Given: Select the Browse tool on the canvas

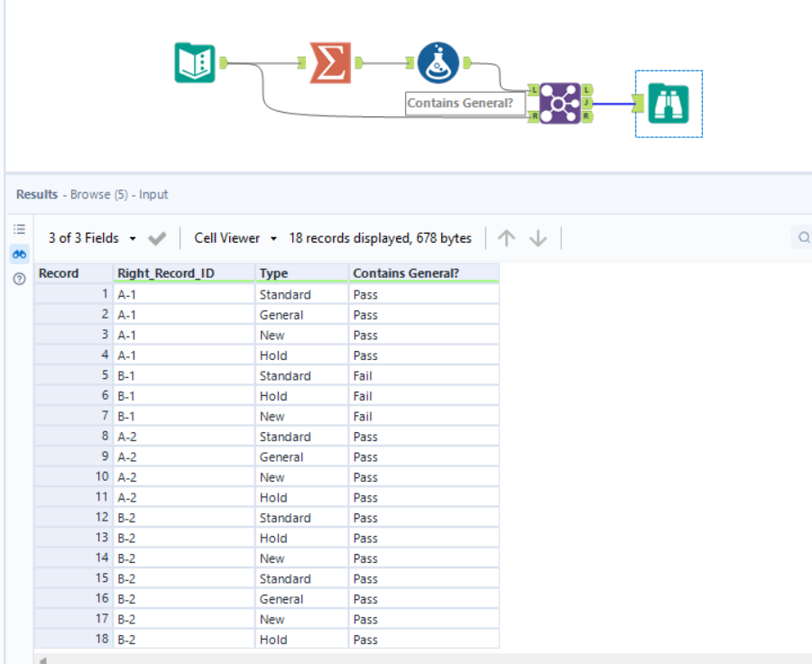Looking at the screenshot, I should coord(668,103).
